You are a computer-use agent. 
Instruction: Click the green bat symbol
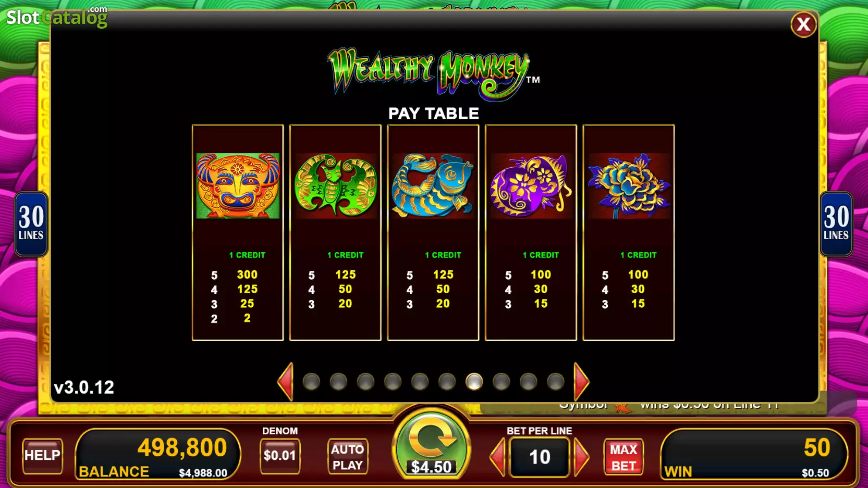coord(335,186)
